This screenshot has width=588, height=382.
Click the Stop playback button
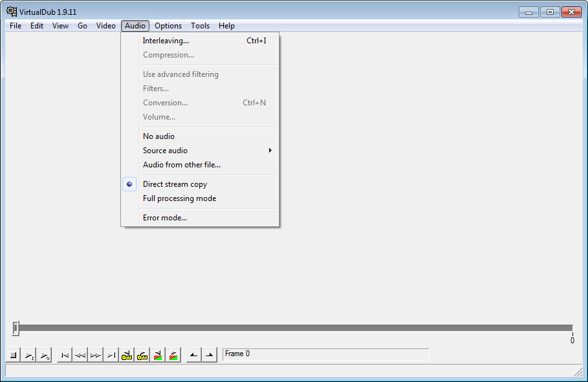(13, 355)
